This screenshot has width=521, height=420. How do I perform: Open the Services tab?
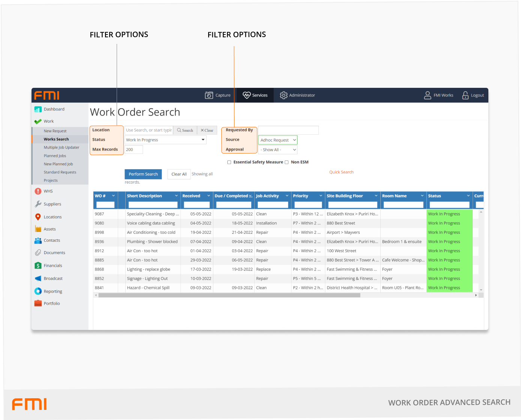click(x=255, y=95)
